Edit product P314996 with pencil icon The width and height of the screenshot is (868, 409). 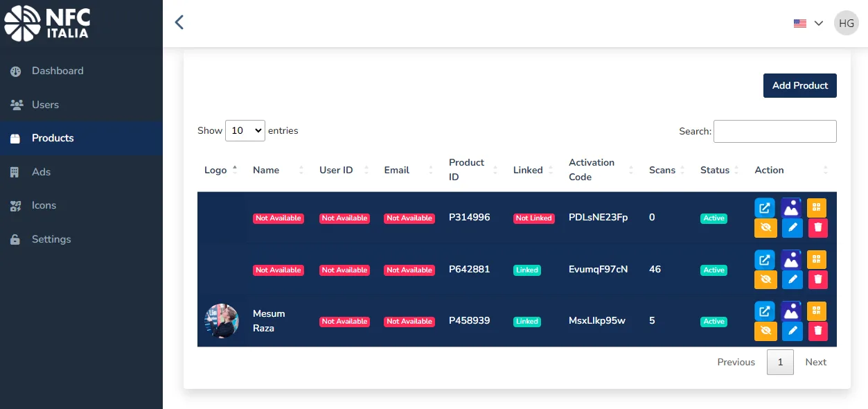click(792, 227)
